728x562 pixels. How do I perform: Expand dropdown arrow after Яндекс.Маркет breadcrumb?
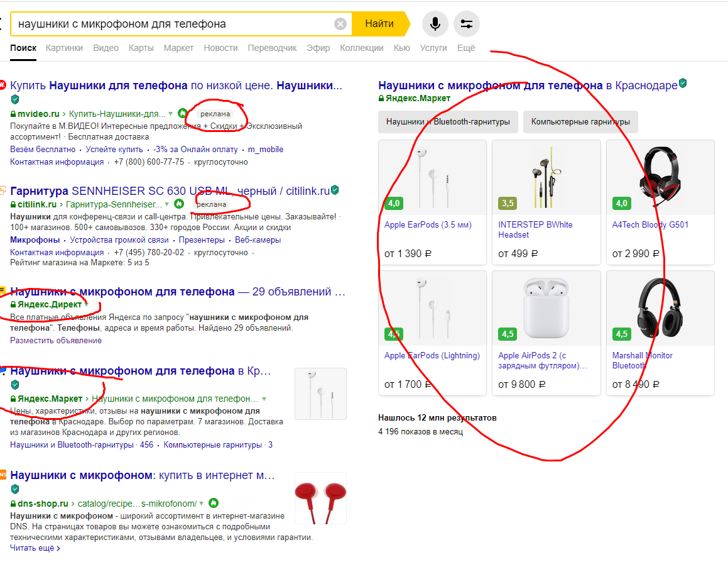[x=264, y=399]
